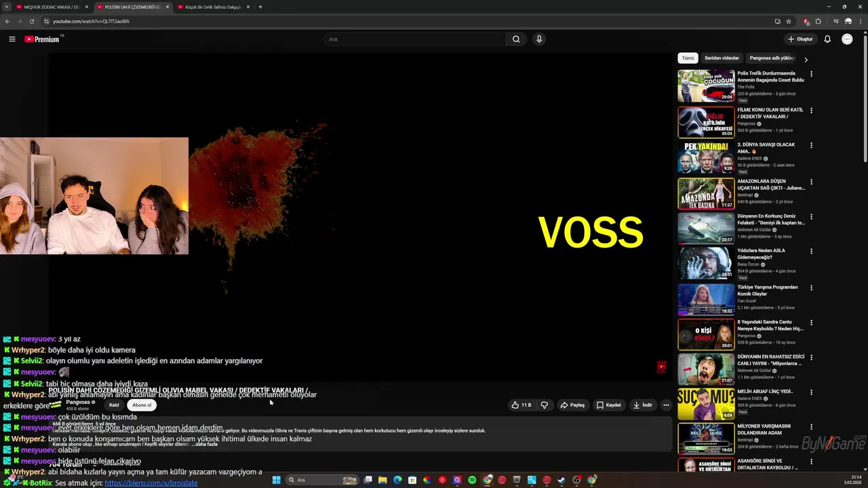Open the Chrome extensions puzzle icon
The height and width of the screenshot is (488, 868).
coord(818,21)
